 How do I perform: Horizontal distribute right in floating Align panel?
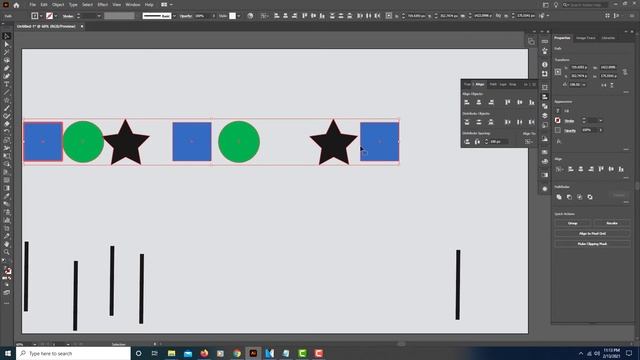(531, 122)
